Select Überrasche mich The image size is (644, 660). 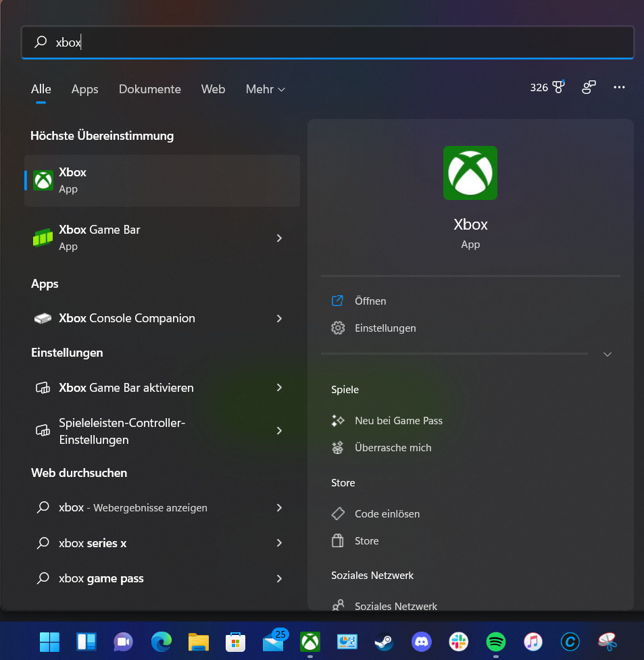pyautogui.click(x=381, y=447)
